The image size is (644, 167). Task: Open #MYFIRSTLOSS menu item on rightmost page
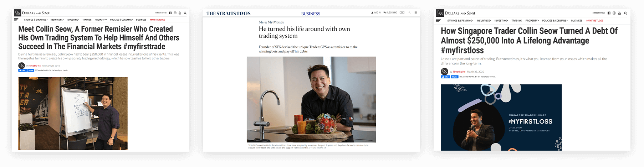coord(595,21)
